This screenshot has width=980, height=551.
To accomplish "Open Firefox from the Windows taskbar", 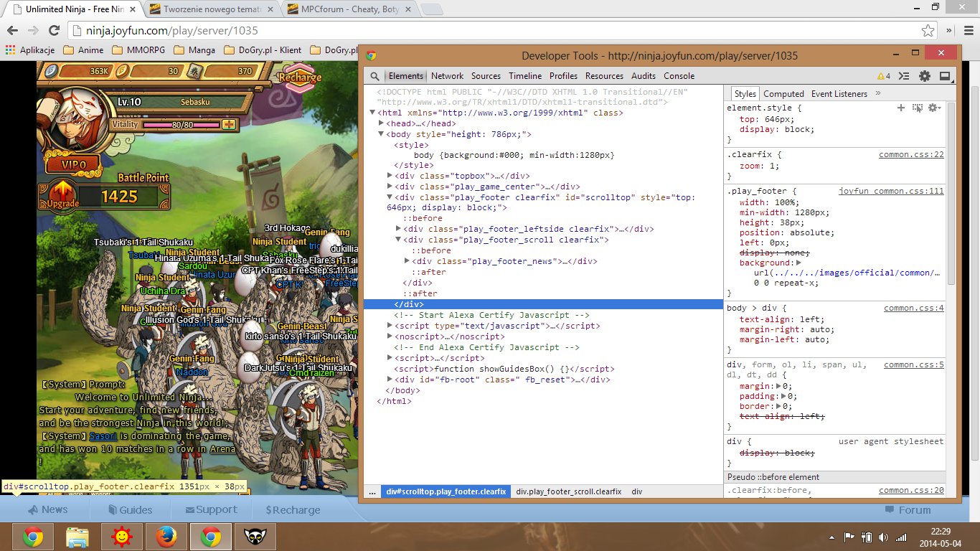I will [166, 537].
